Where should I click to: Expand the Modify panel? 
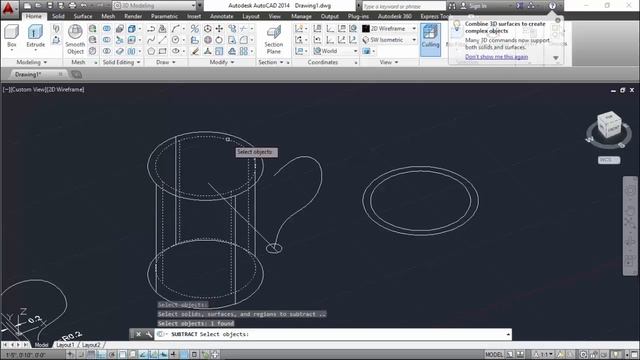[222, 62]
